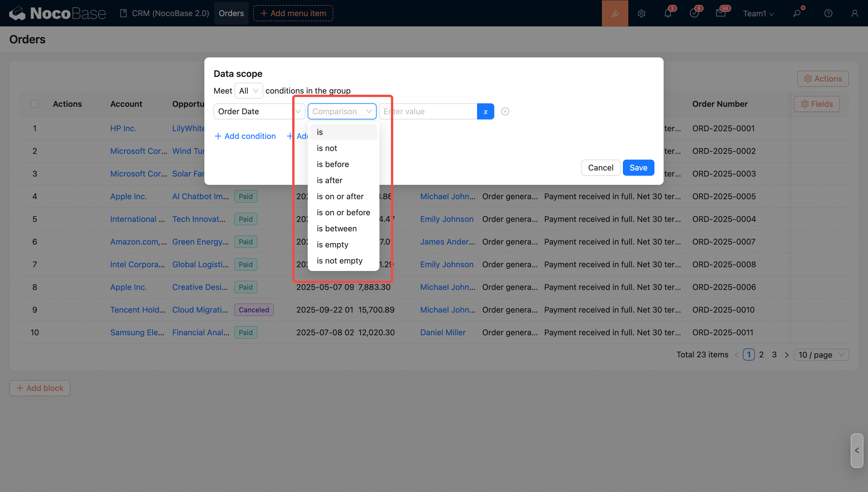
Task: Click the Save button
Action: [x=638, y=168]
